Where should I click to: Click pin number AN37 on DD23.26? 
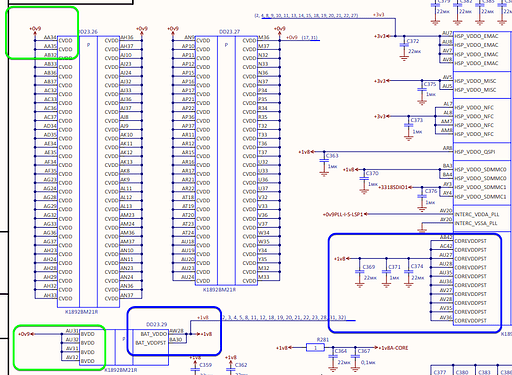(x=127, y=295)
